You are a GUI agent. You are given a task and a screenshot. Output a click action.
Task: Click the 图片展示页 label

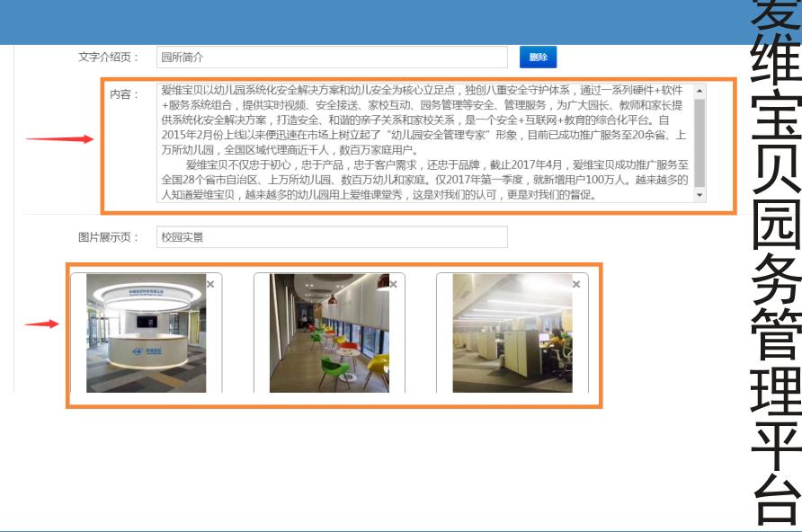click(108, 237)
